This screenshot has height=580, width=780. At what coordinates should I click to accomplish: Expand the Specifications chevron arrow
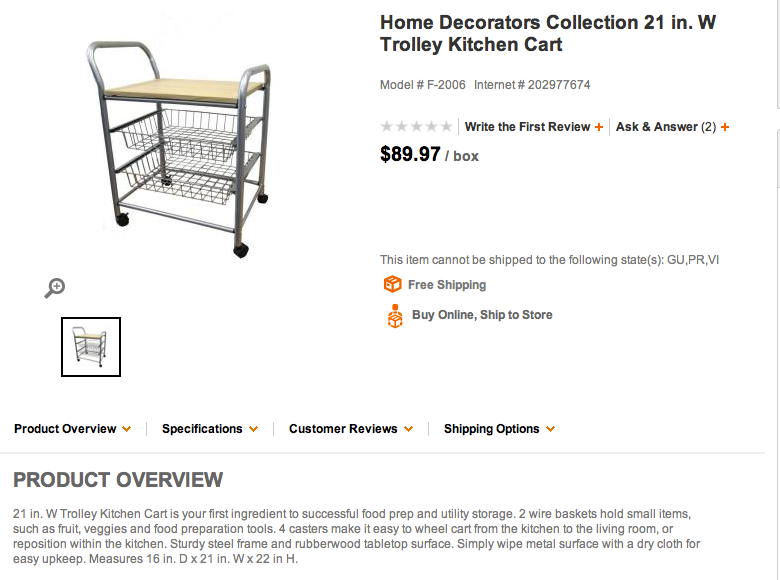254,429
